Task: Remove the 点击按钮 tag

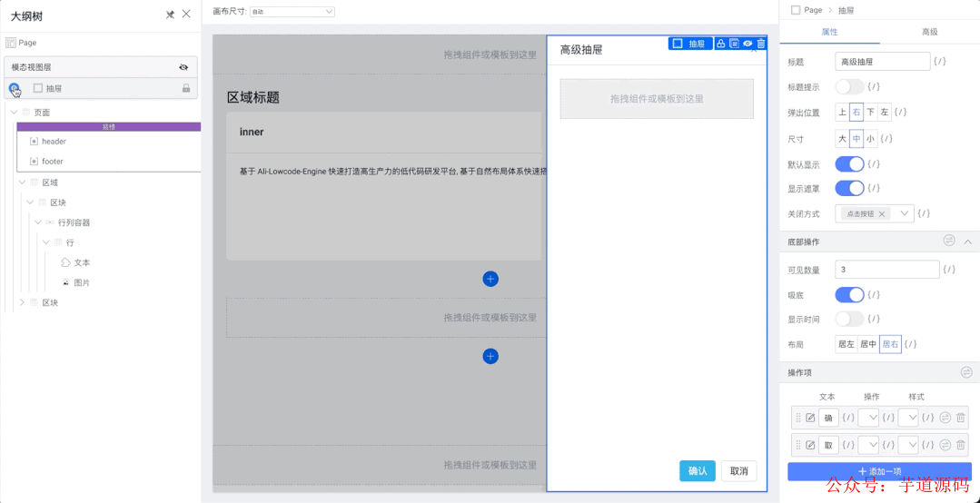Action: click(x=881, y=213)
